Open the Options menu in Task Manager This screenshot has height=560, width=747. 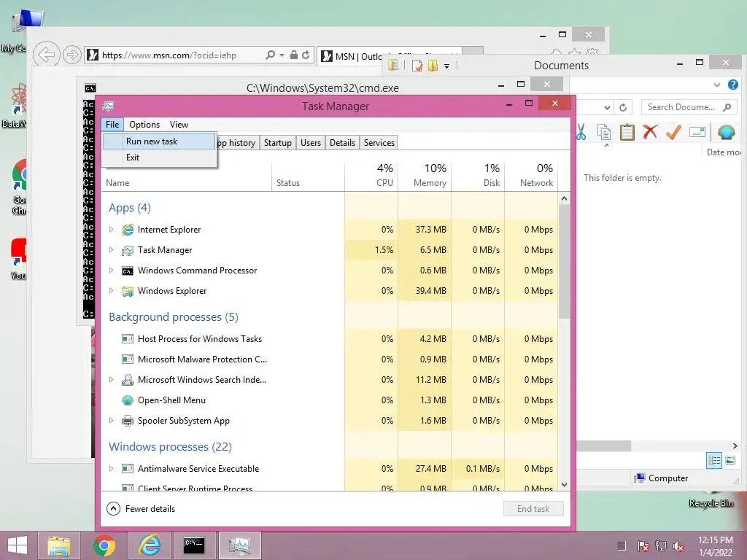(x=144, y=125)
